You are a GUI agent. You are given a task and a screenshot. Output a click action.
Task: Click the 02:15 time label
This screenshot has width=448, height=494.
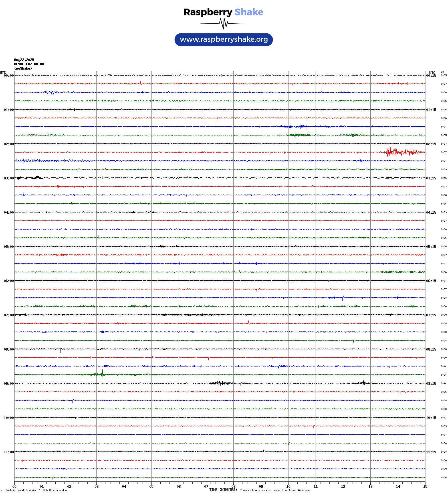click(x=431, y=144)
